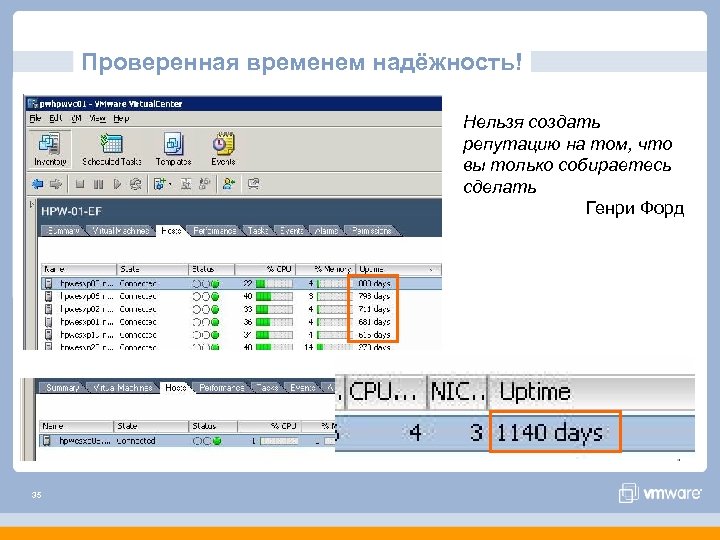Viewport: 720px width, 540px height.
Task: Sort by % CPU column in upper table
Action: [265, 270]
